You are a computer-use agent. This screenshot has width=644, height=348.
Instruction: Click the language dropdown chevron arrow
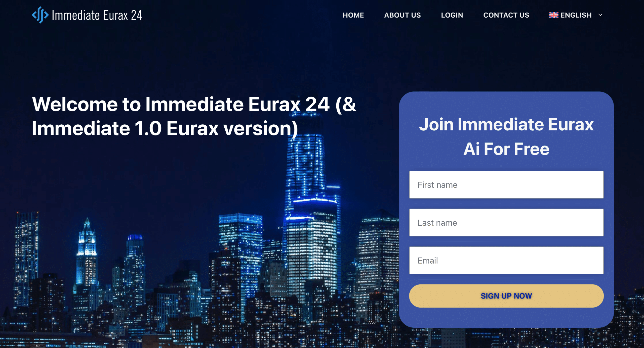click(599, 15)
